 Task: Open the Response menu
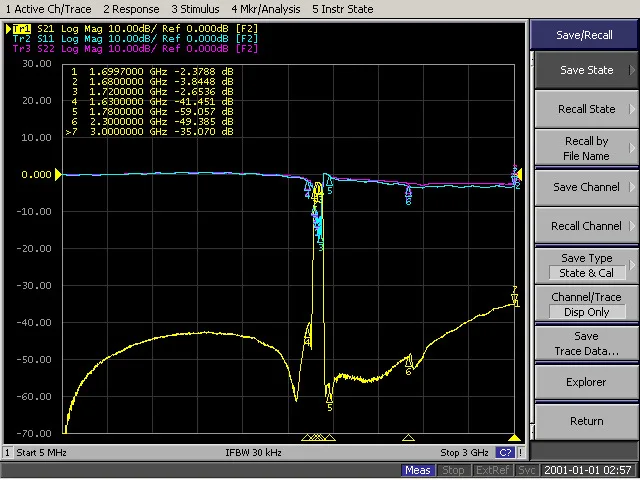tap(130, 8)
